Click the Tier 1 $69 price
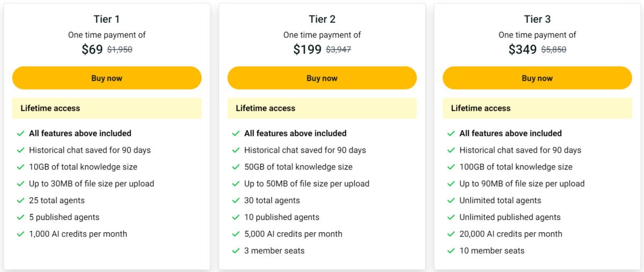Image resolution: width=644 pixels, height=272 pixels. coord(92,49)
